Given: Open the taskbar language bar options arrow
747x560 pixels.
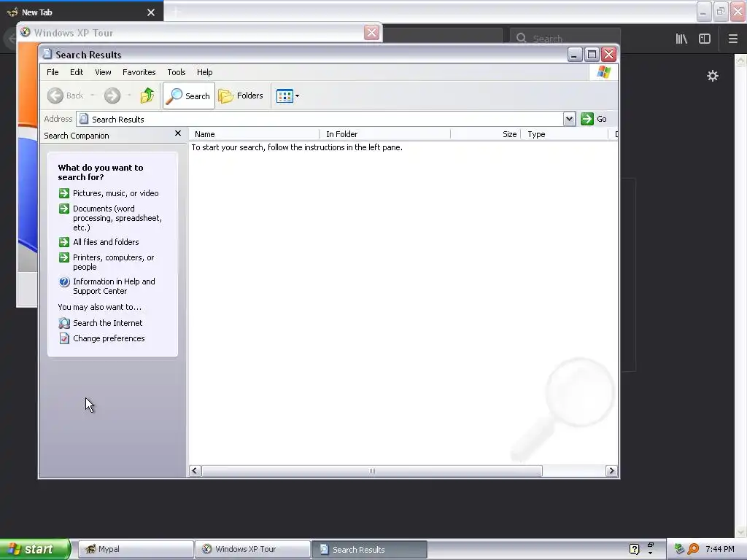Looking at the screenshot, I should (x=650, y=553).
